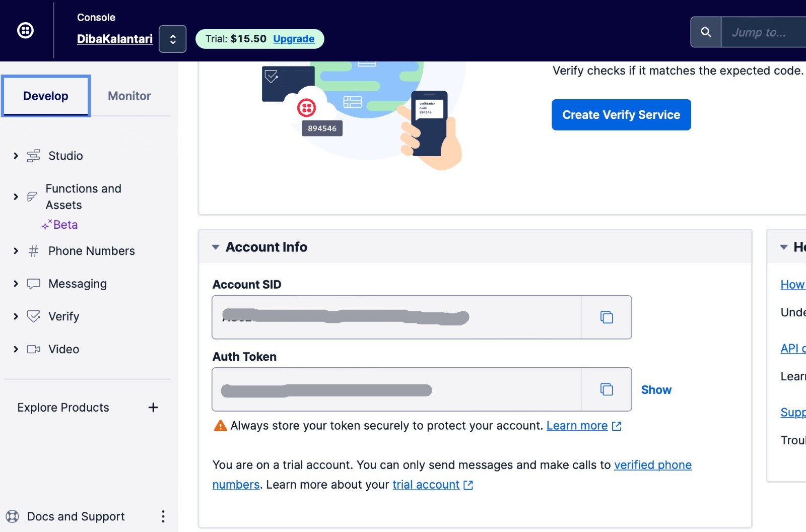Collapse the Account Info section

pos(216,247)
